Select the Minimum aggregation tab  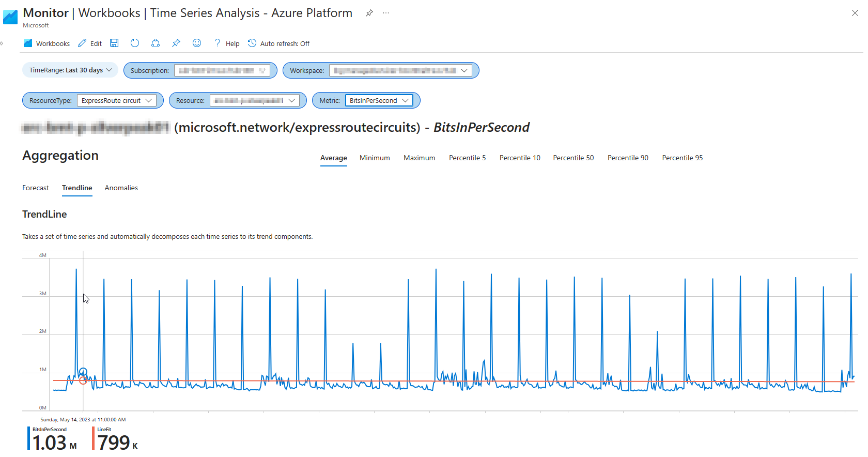[375, 158]
